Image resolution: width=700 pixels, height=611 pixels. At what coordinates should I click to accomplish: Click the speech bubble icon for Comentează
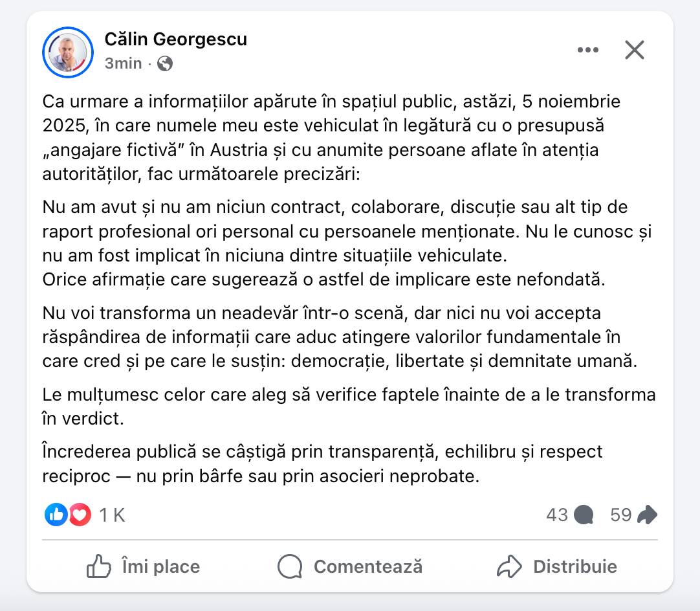(x=290, y=567)
